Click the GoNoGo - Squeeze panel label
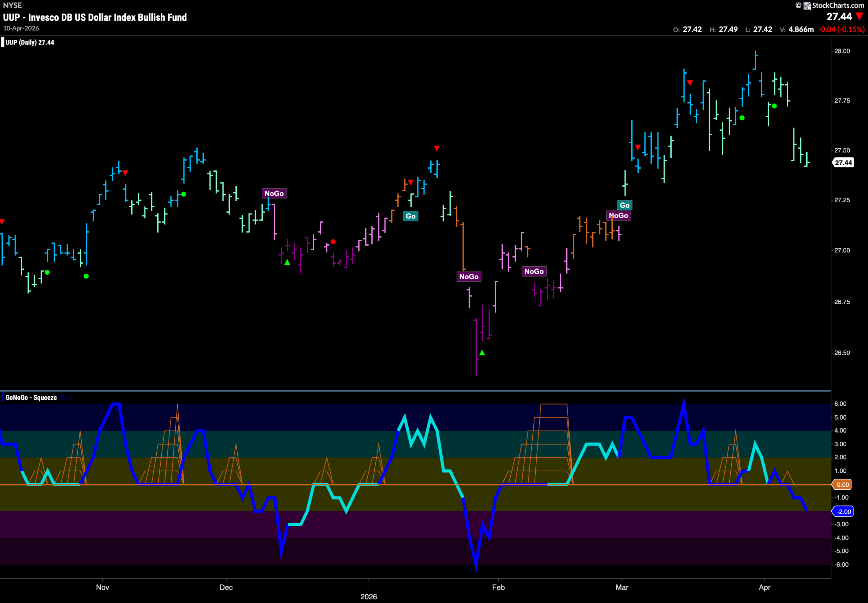The height and width of the screenshot is (603, 868). click(x=31, y=397)
